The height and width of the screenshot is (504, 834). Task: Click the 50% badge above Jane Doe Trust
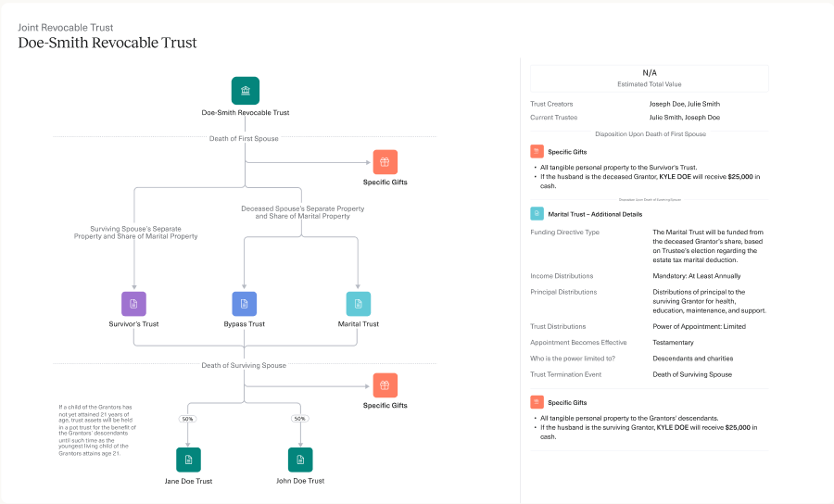click(188, 419)
